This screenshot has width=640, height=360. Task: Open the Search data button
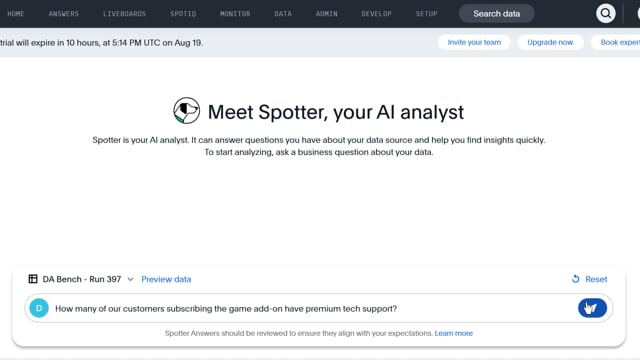497,14
